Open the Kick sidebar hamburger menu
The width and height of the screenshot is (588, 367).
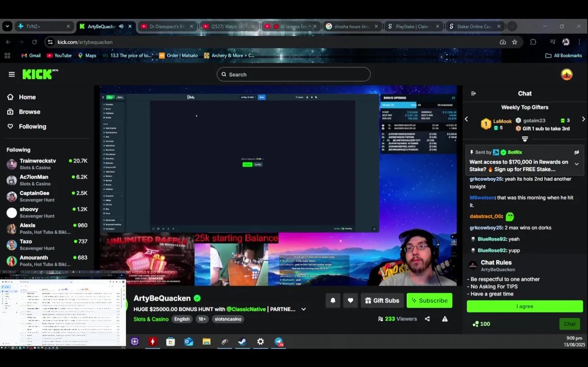pyautogui.click(x=12, y=74)
